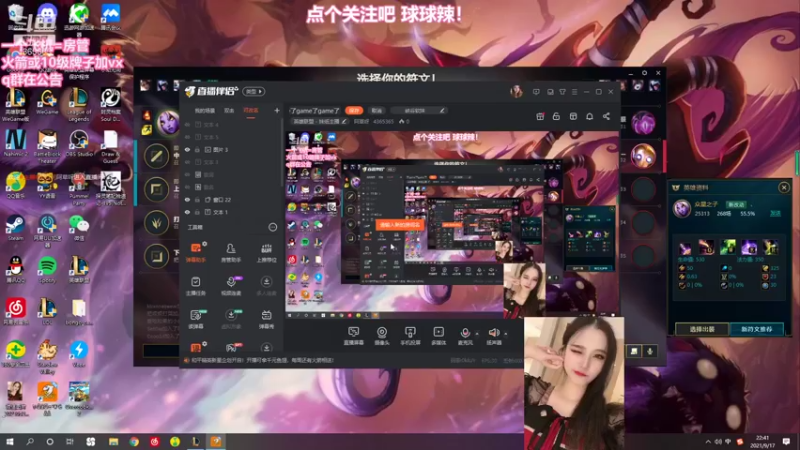Open File Explorer from the taskbar
The width and height of the screenshot is (800, 450).
click(x=113, y=441)
